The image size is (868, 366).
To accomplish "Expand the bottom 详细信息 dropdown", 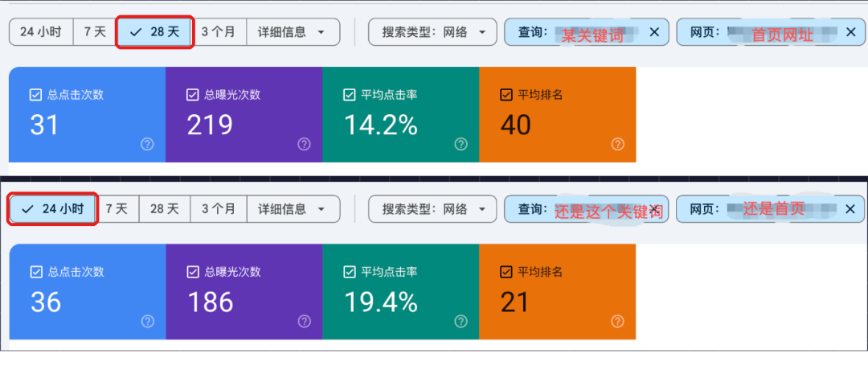I will coord(293,209).
